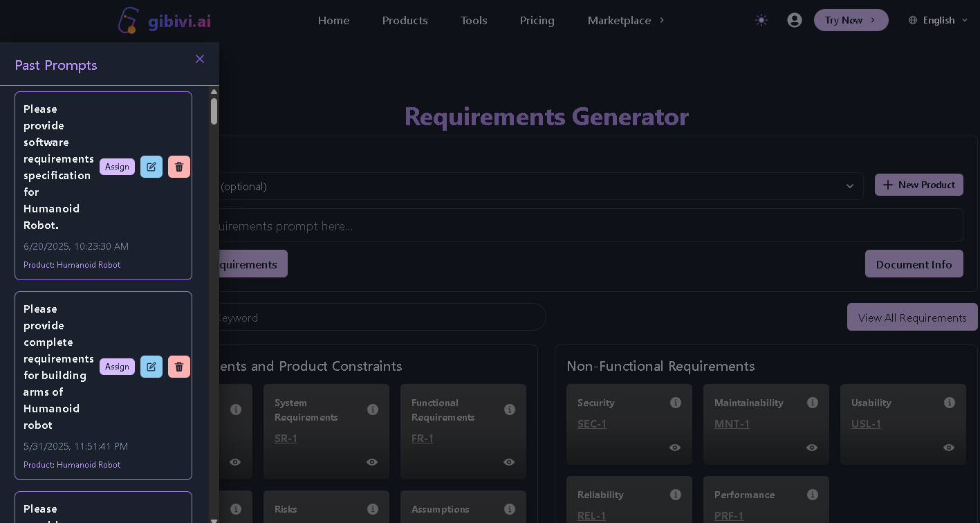Open the Marketplace menu item
Viewport: 980px width, 523px height.
[x=619, y=20]
